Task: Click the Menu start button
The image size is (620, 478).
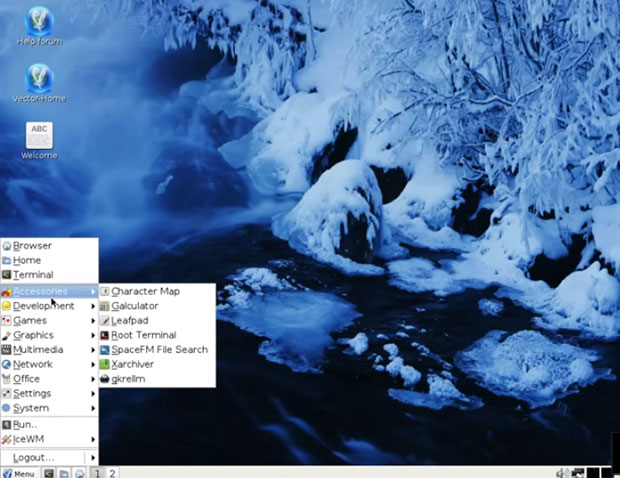Action: [19, 473]
